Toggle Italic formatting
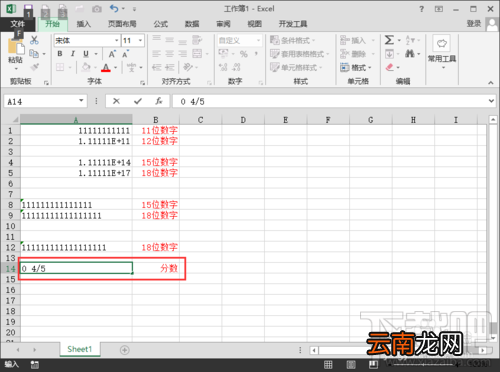Image resolution: width=500 pixels, height=372 pixels. click(x=72, y=54)
